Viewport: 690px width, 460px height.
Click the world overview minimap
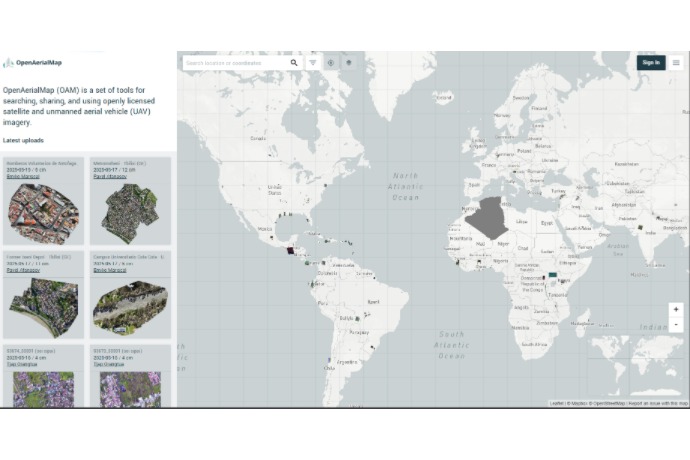pyautogui.click(x=635, y=365)
